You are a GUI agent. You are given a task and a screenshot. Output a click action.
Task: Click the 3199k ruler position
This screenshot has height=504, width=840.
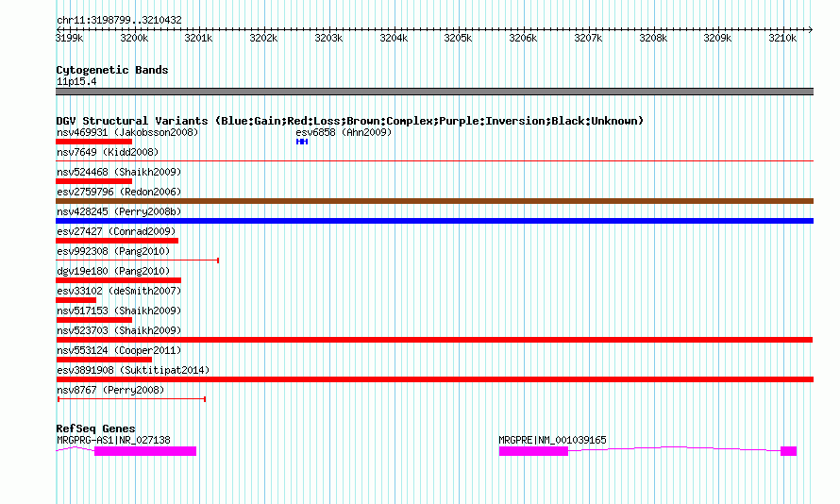tap(70, 38)
